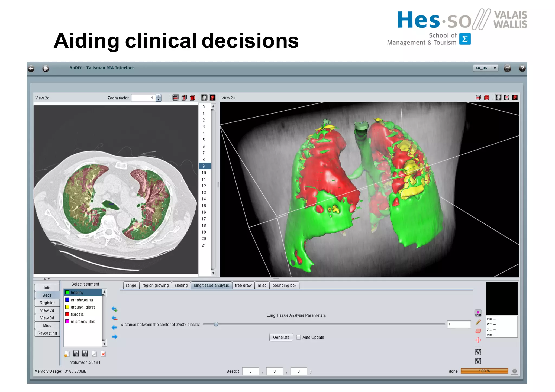
Task: Click the green healthy color swatch
Action: point(67,293)
